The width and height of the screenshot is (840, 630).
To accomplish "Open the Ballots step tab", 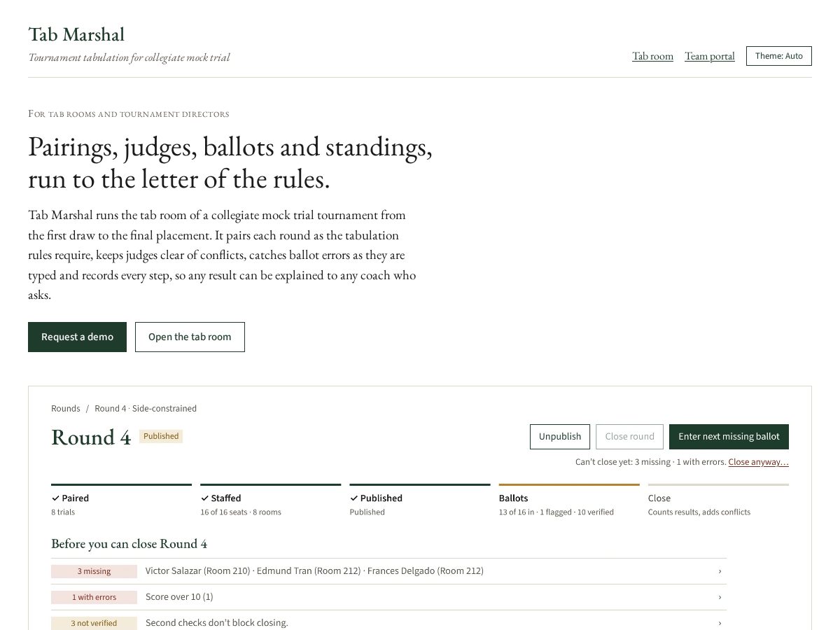I will tap(569, 500).
